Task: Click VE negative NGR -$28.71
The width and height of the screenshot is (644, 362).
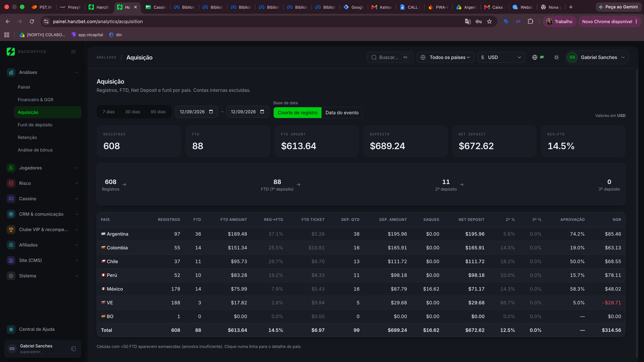Action: click(611, 303)
